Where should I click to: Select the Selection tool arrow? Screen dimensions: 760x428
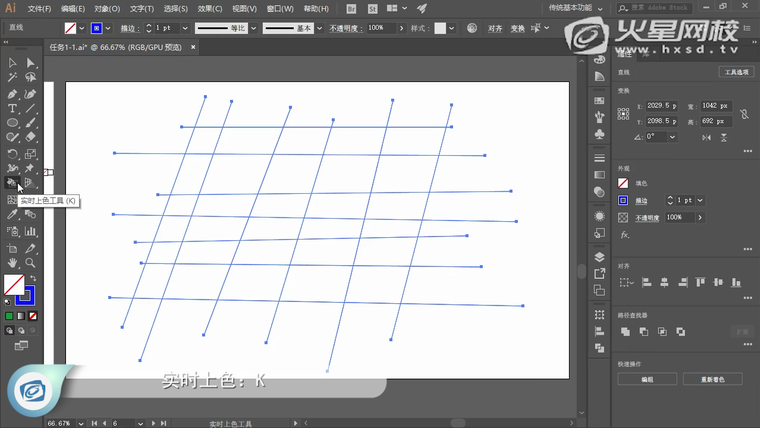(12, 63)
